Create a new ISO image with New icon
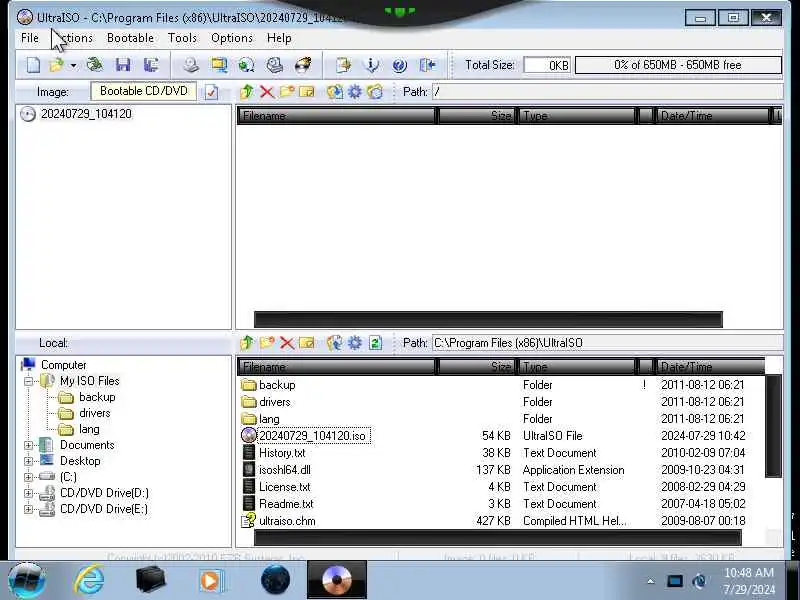This screenshot has width=800, height=600. pyautogui.click(x=34, y=65)
